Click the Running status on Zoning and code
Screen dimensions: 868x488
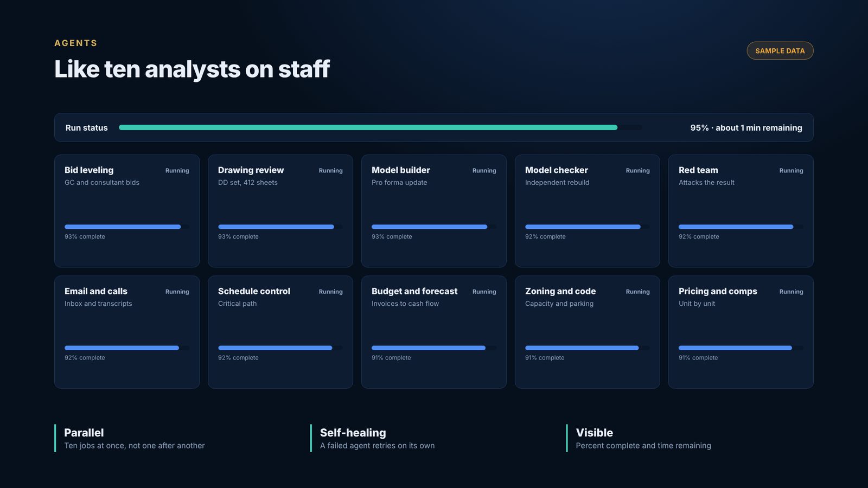click(x=637, y=292)
